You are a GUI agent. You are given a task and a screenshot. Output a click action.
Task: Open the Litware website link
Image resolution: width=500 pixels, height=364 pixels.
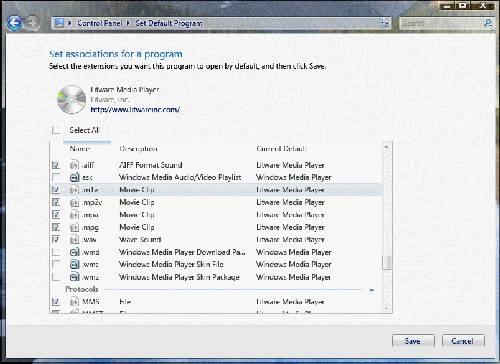tap(135, 109)
